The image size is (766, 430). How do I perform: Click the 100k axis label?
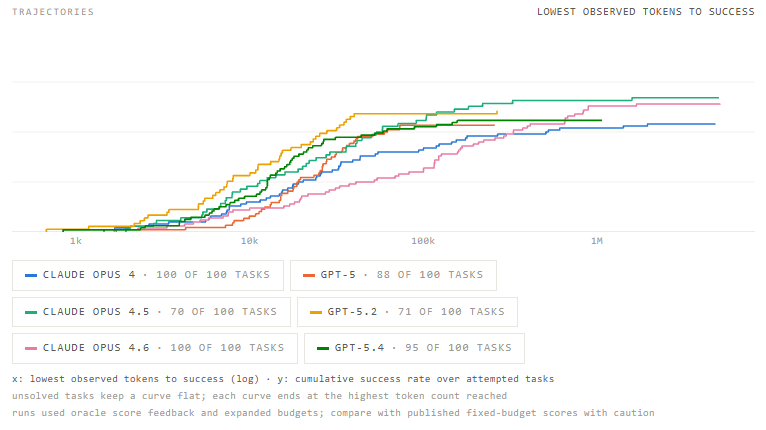pos(423,241)
